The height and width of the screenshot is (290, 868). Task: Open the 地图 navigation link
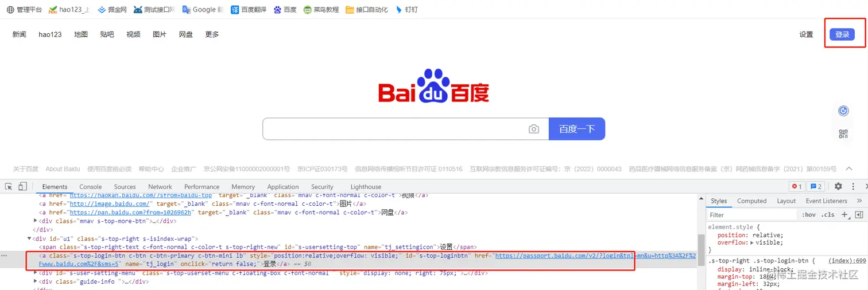point(81,34)
